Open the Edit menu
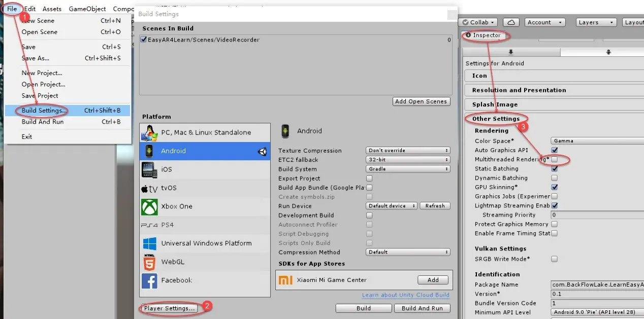 coord(30,9)
